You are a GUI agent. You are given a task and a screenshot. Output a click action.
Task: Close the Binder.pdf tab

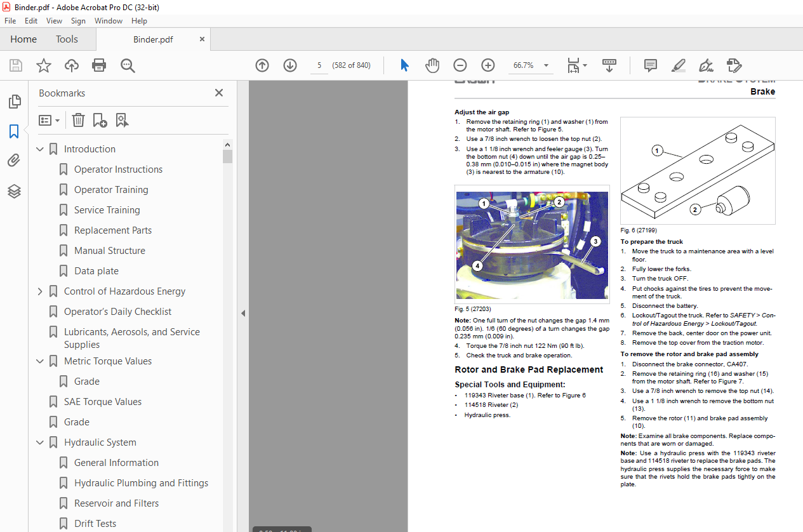[x=202, y=39]
